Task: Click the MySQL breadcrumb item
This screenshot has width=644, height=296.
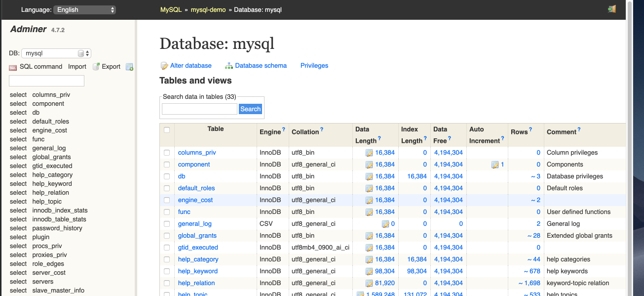Action: tap(170, 9)
